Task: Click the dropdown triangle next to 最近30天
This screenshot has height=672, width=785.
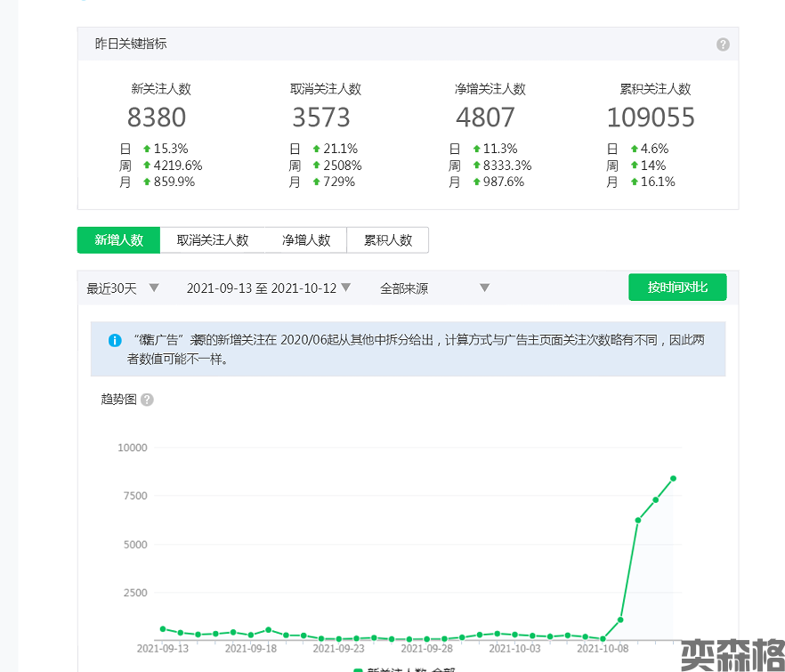Action: [x=154, y=287]
